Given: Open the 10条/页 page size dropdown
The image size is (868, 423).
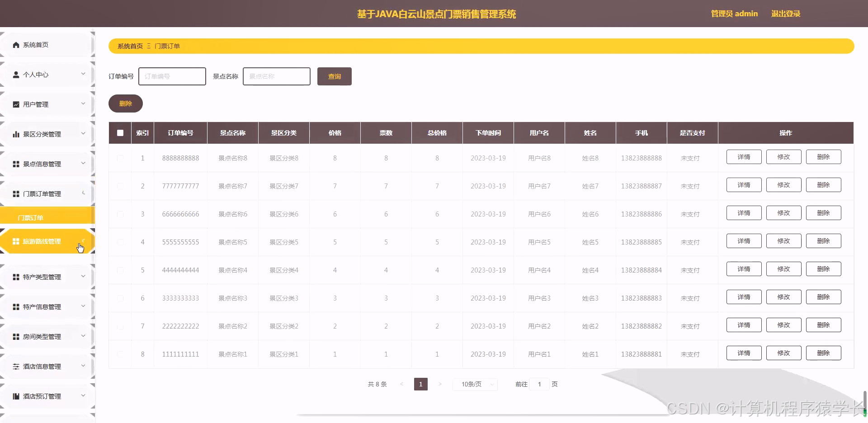Looking at the screenshot, I should pyautogui.click(x=475, y=384).
